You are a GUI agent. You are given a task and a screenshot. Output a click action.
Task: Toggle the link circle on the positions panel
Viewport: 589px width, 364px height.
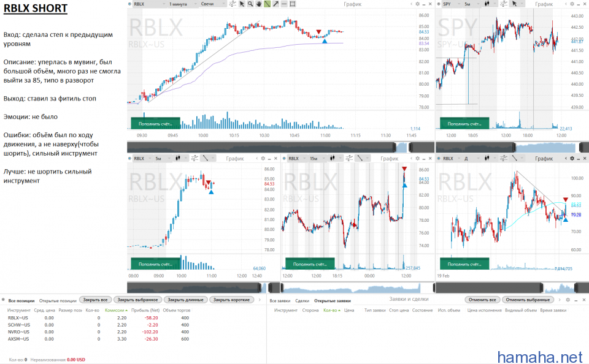coord(4,300)
